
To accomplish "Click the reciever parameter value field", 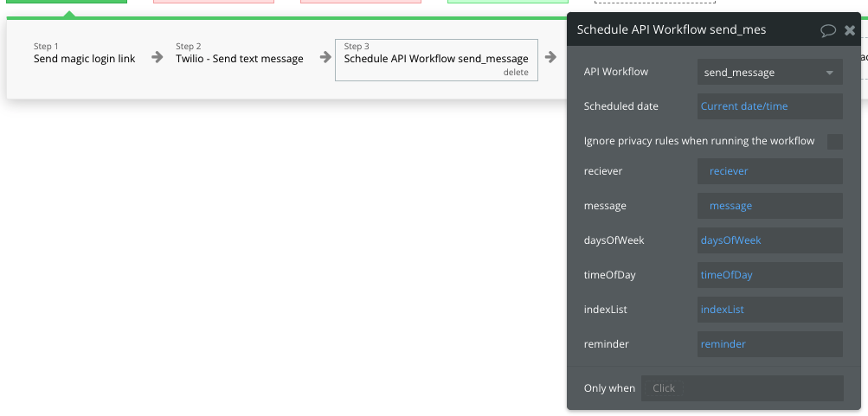I will [x=769, y=171].
